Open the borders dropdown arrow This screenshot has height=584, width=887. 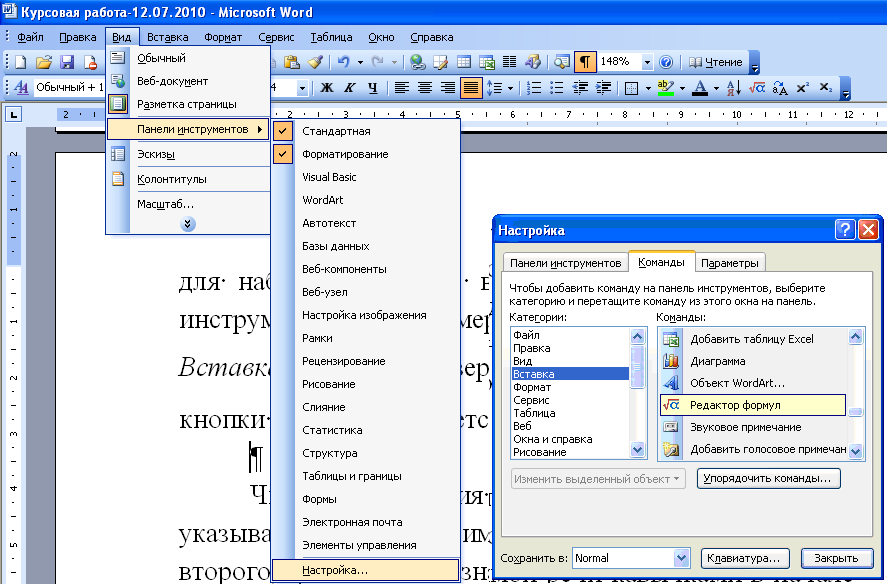(x=648, y=88)
